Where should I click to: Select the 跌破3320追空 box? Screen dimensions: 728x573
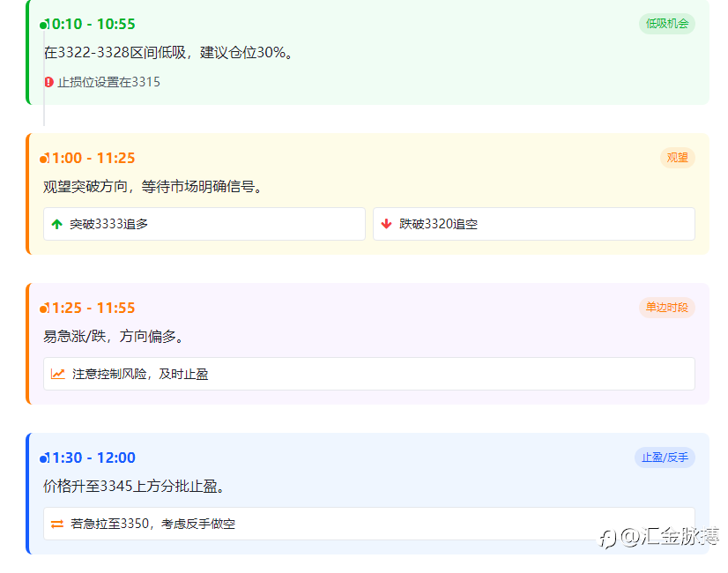534,224
